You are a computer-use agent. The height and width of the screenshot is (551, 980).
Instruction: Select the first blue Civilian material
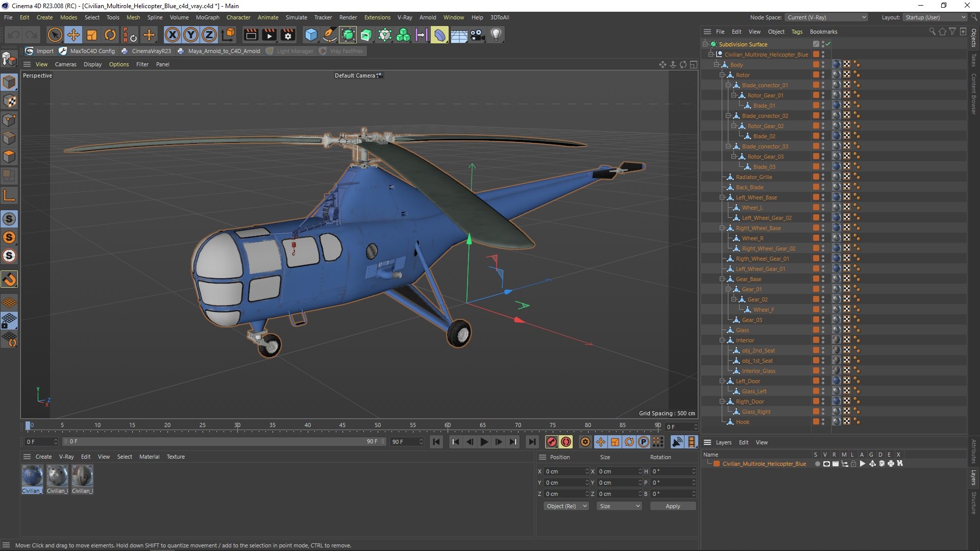[x=32, y=479]
